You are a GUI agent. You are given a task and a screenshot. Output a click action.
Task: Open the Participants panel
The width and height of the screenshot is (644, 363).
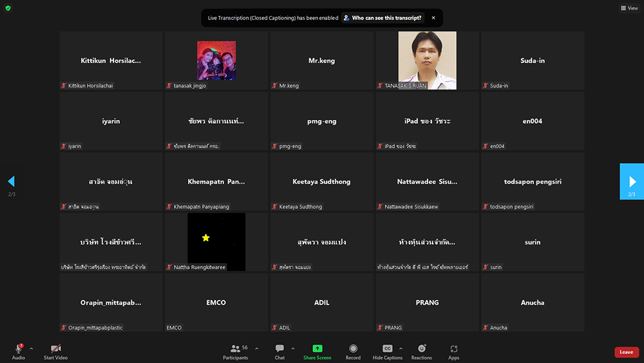coord(235,351)
